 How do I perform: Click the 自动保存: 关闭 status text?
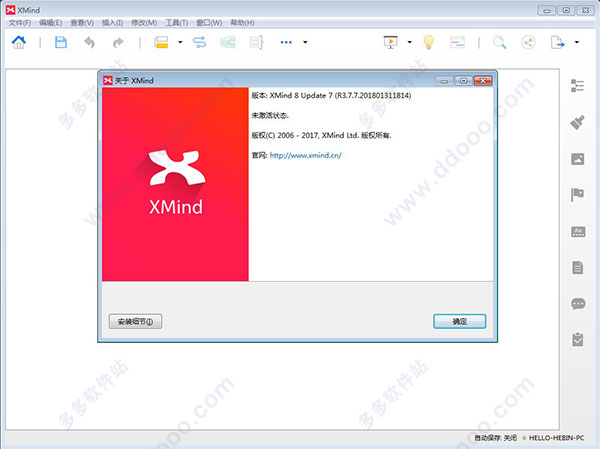coord(496,438)
